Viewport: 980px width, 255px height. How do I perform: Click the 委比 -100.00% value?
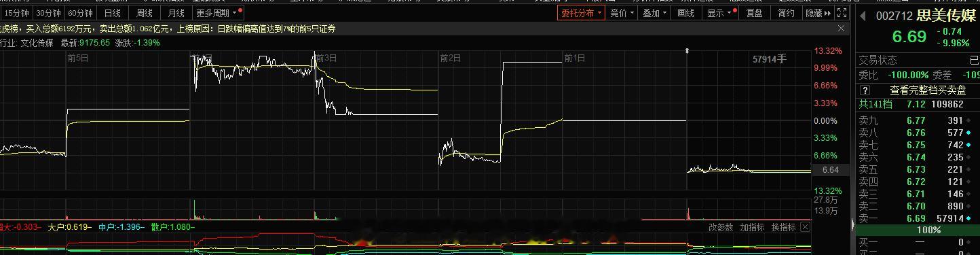tap(908, 75)
